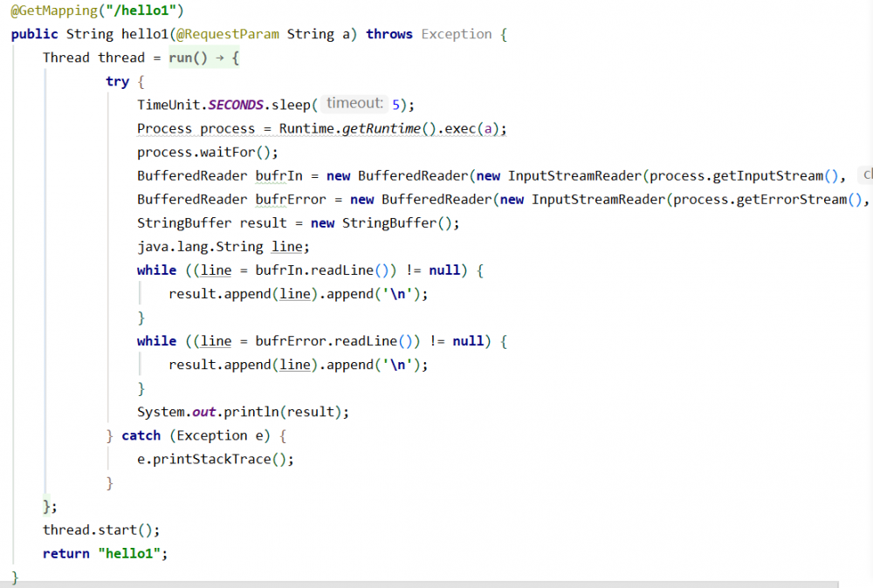Click the Runtime class name
The width and height of the screenshot is (873, 588).
tap(306, 129)
